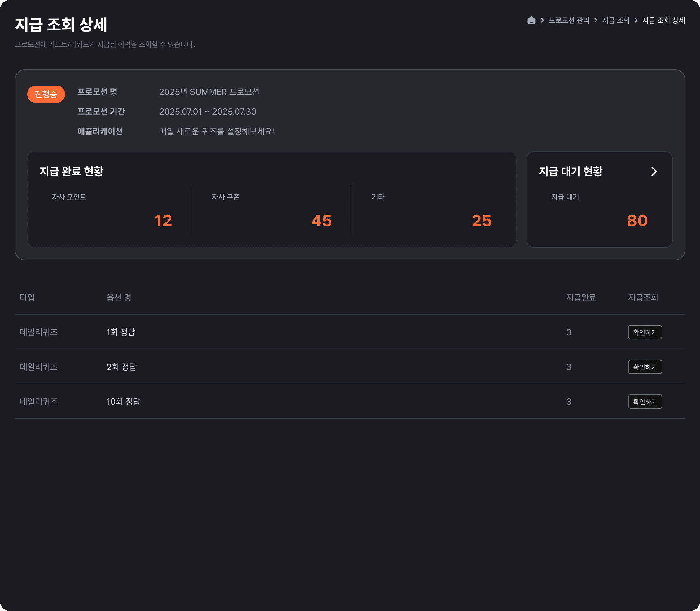Click the 자사 쿠폰 value showing 45
This screenshot has width=700, height=611.
322,221
